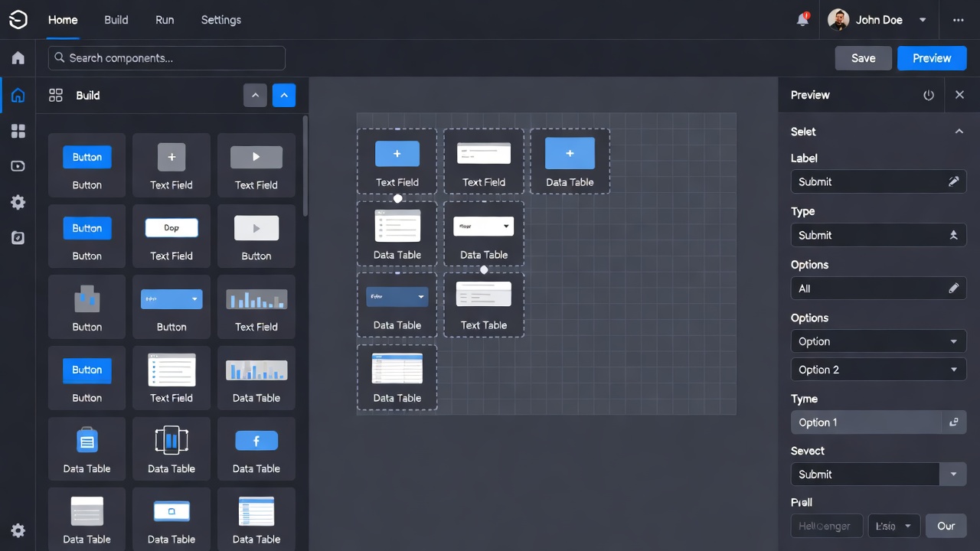Collapse the Selet section in Preview panel

click(959, 131)
